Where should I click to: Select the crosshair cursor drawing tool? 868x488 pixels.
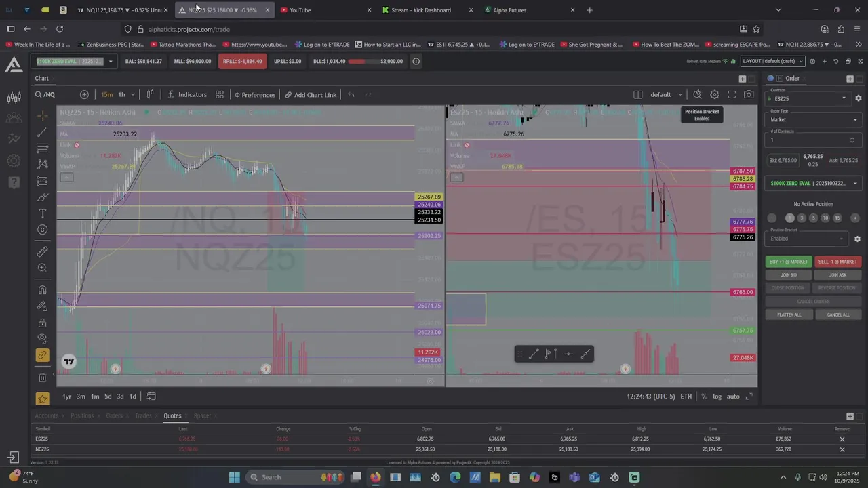coord(42,116)
